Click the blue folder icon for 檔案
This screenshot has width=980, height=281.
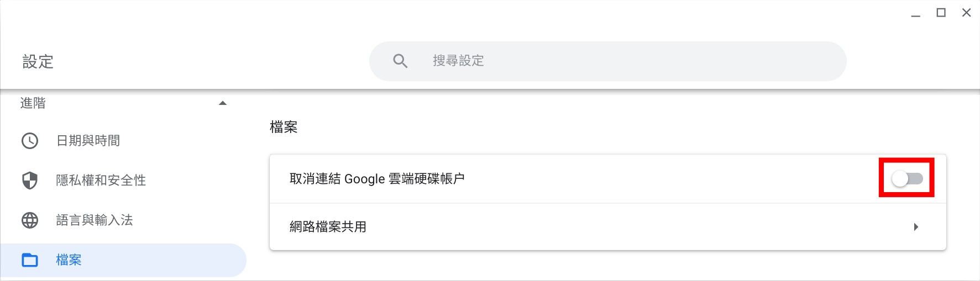30,260
